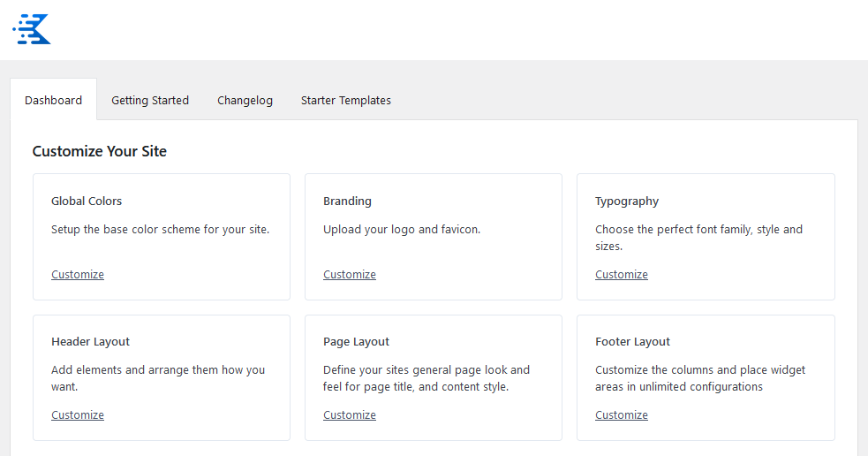Click the Customize Your Site heading
Viewport: 868px width, 456px height.
(x=100, y=151)
